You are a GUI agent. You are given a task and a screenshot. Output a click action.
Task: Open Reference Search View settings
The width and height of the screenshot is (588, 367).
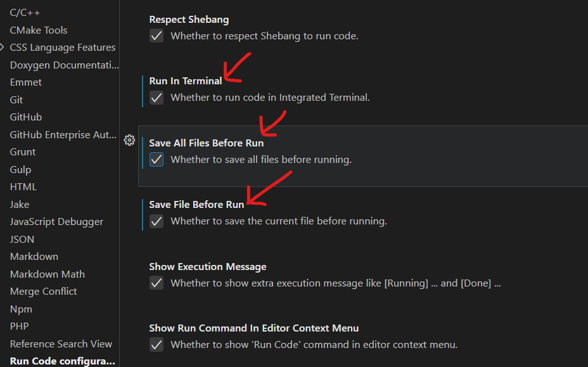pyautogui.click(x=61, y=344)
